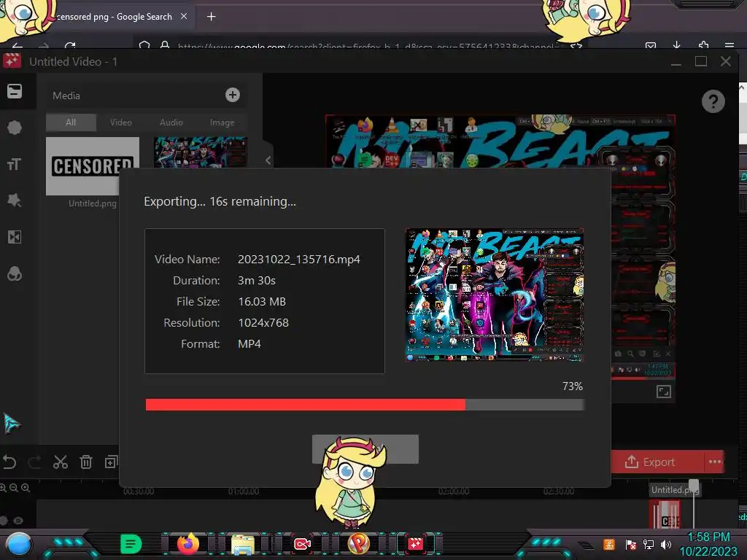Open the transitions sidebar icon
747x560 pixels.
coord(15,237)
